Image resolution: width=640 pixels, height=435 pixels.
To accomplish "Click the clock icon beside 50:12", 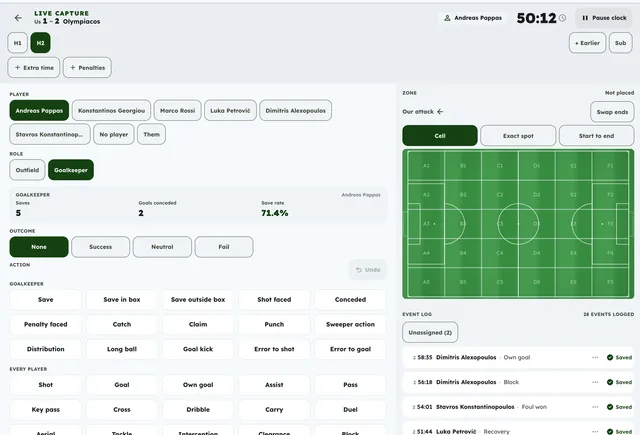I will (562, 18).
